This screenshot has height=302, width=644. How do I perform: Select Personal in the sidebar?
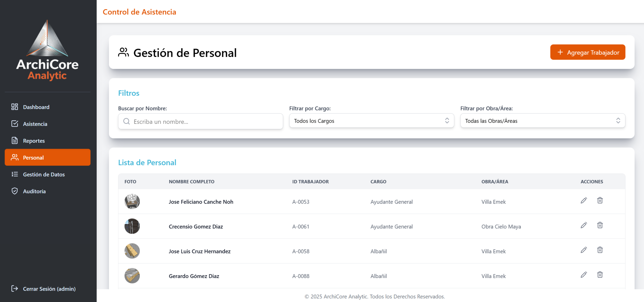tap(47, 158)
